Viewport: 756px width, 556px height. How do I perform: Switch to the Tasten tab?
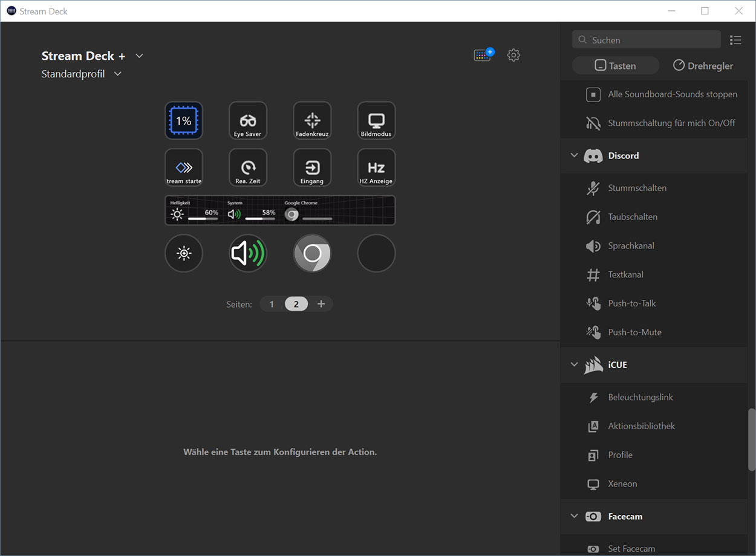point(616,66)
